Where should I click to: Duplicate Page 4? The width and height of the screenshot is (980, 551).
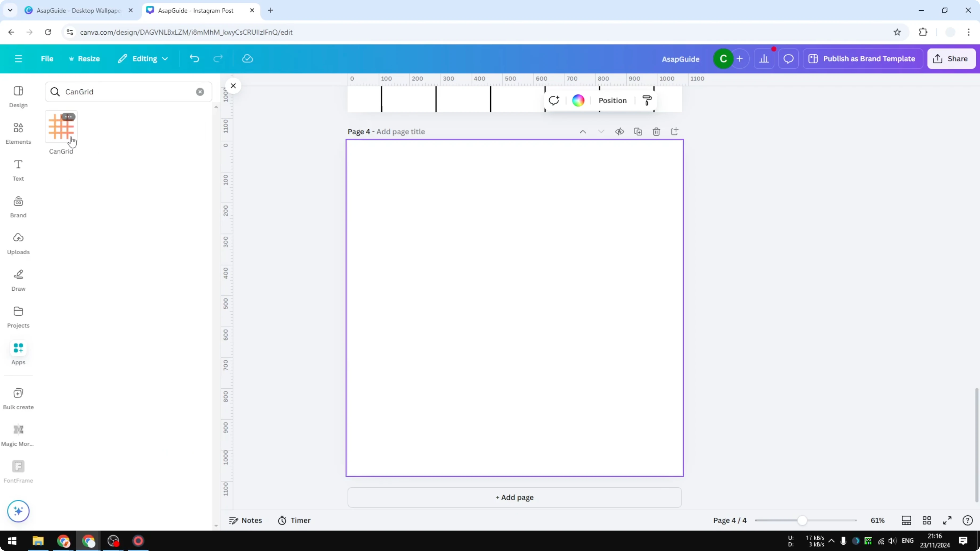point(638,131)
